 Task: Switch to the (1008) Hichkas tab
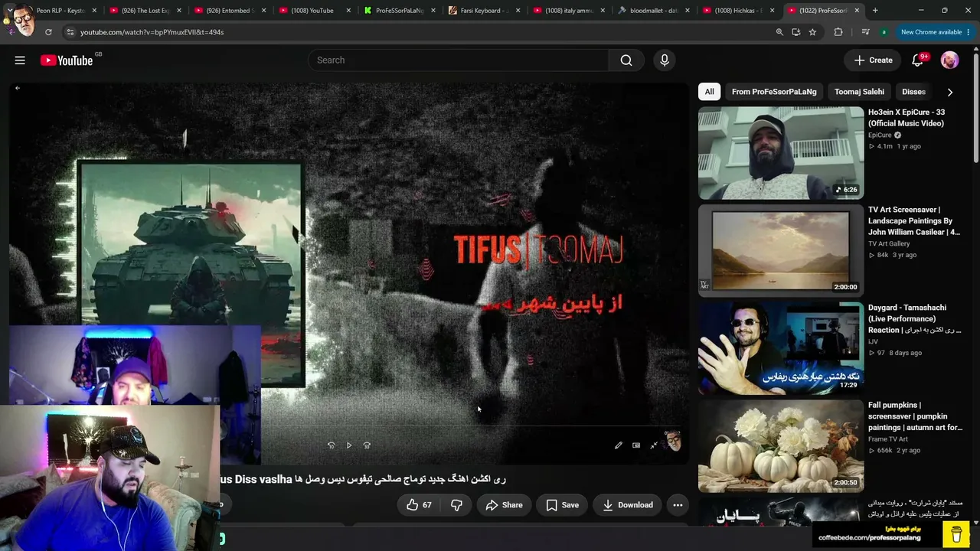[x=737, y=11]
